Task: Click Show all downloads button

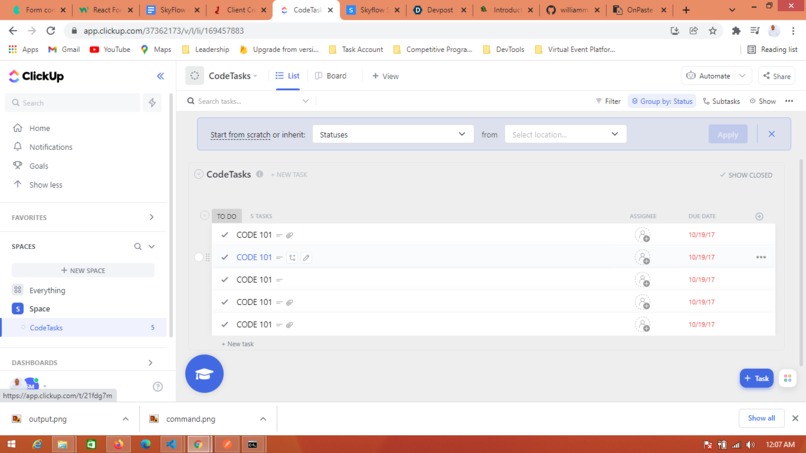Action: click(x=761, y=418)
